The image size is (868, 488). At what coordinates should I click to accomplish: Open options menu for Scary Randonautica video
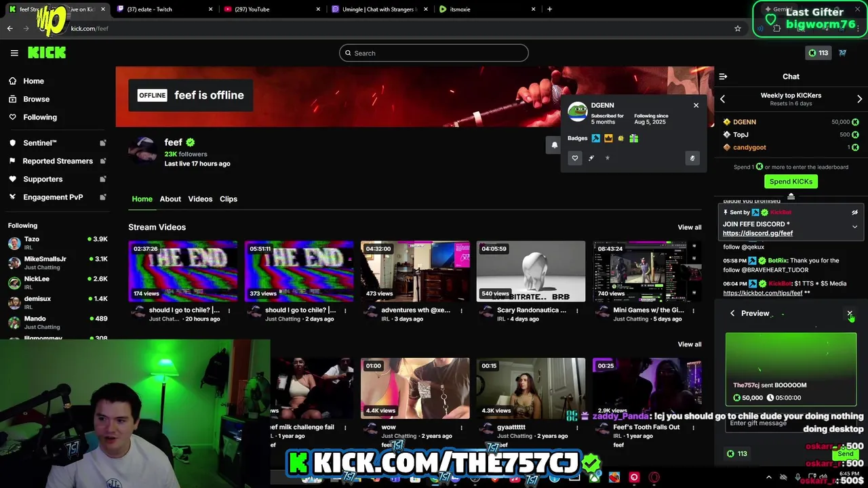point(577,310)
